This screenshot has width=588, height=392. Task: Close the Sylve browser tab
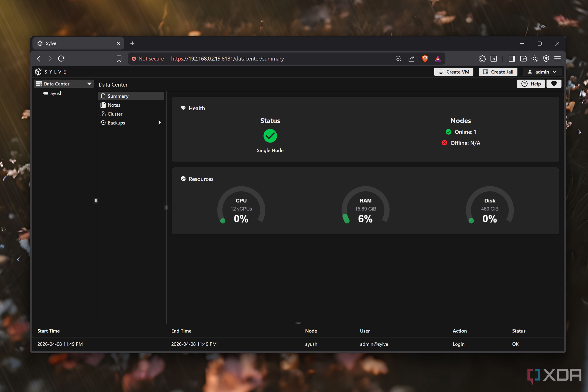coord(118,43)
